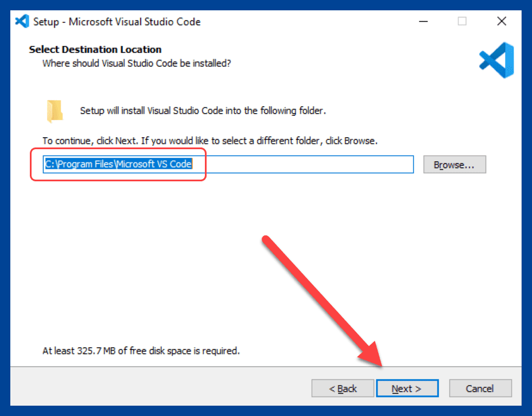Screen dimensions: 532x416
Task: Click the VS Code icon in the title bar
Action: pos(21,21)
